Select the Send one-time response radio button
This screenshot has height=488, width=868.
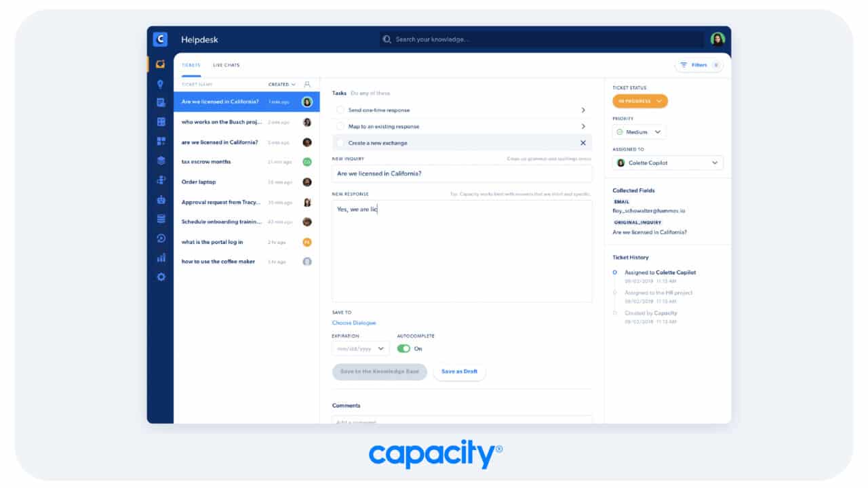(340, 110)
